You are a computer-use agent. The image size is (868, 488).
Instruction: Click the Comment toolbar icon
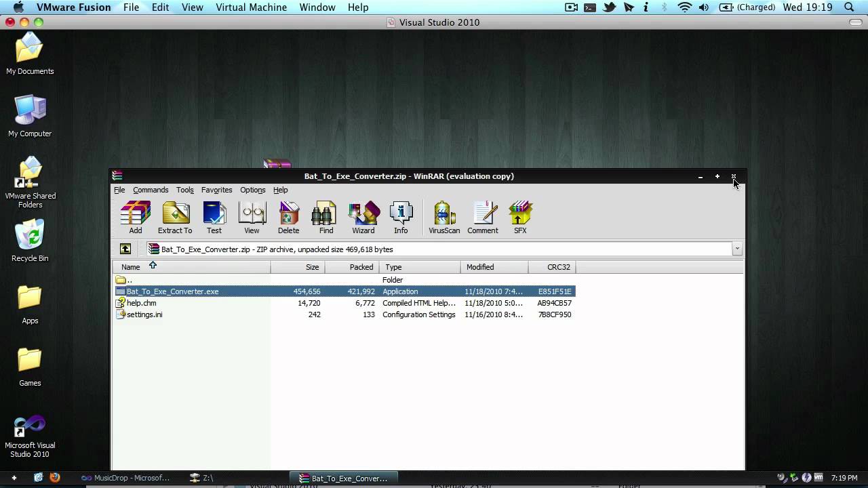[x=483, y=218]
